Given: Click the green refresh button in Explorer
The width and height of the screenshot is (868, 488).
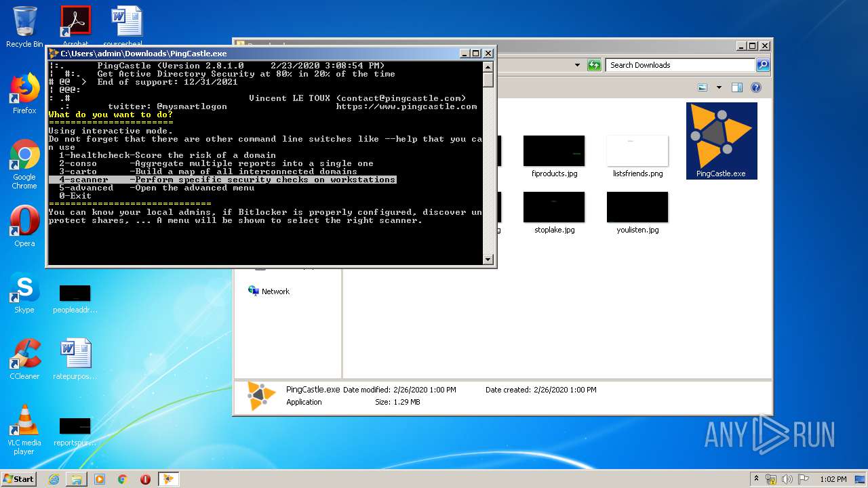Looking at the screenshot, I should point(594,65).
